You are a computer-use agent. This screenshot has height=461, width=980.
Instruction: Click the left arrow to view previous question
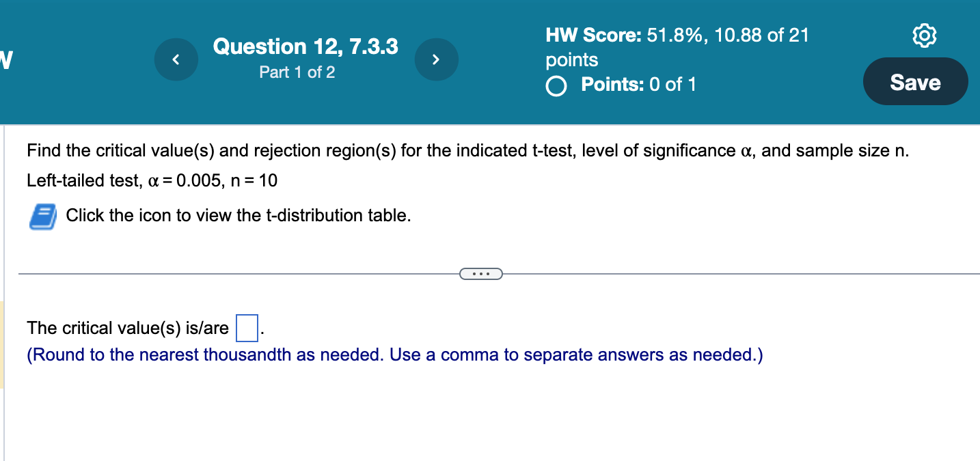[176, 59]
